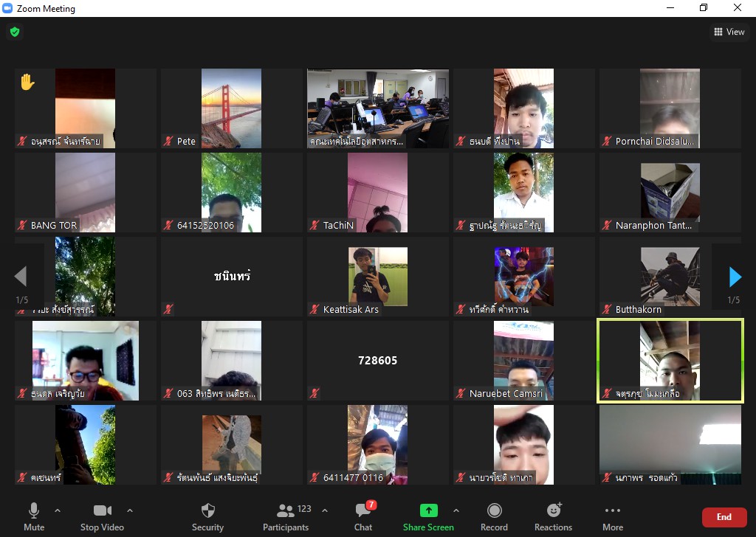Select the computer lab room video tile
The width and height of the screenshot is (756, 537).
pyautogui.click(x=377, y=108)
